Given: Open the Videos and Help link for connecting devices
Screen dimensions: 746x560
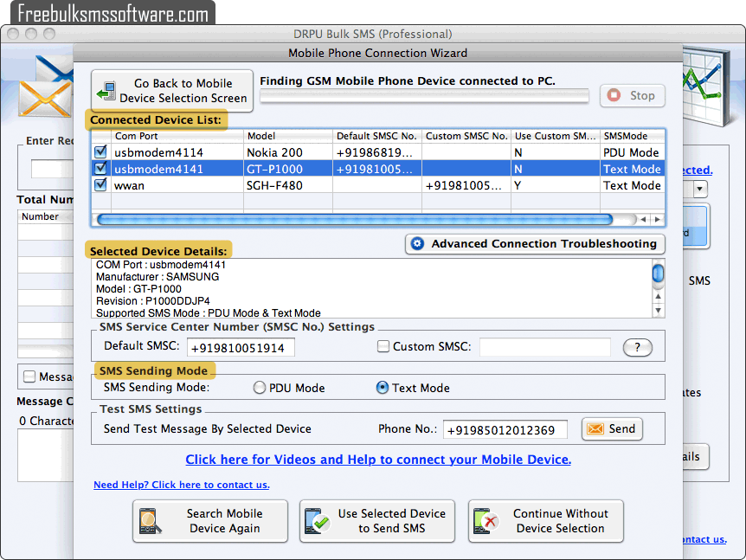Looking at the screenshot, I should 378,459.
